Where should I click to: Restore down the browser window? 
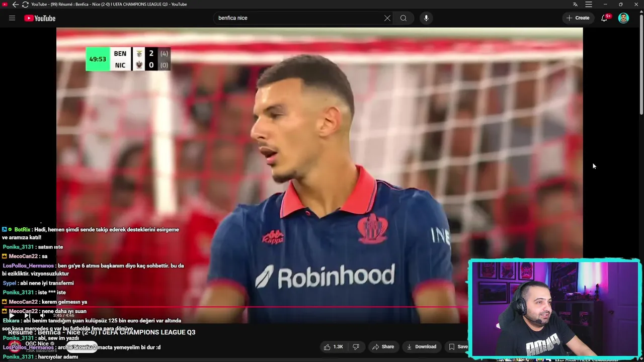pos(620,5)
